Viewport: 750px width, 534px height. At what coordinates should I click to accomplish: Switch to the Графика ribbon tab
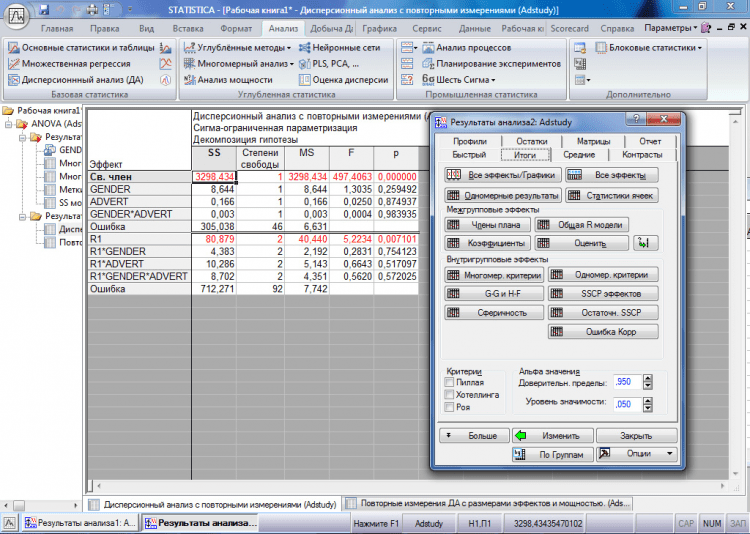(x=379, y=28)
